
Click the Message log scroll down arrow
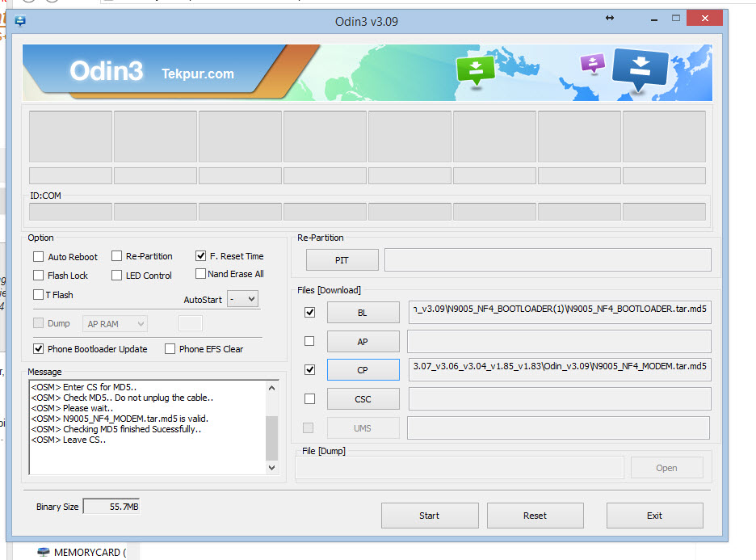[272, 468]
